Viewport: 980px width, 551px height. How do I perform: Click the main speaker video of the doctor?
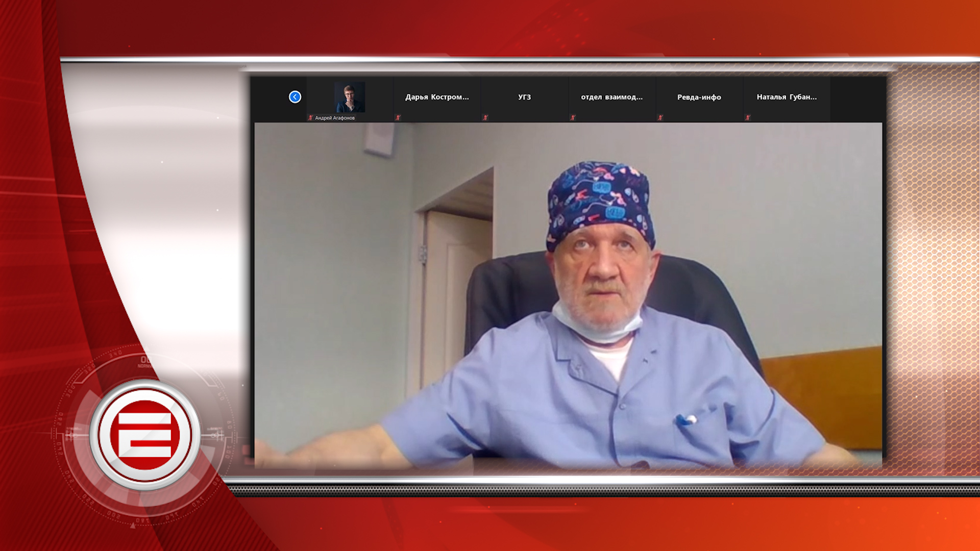tap(568, 295)
